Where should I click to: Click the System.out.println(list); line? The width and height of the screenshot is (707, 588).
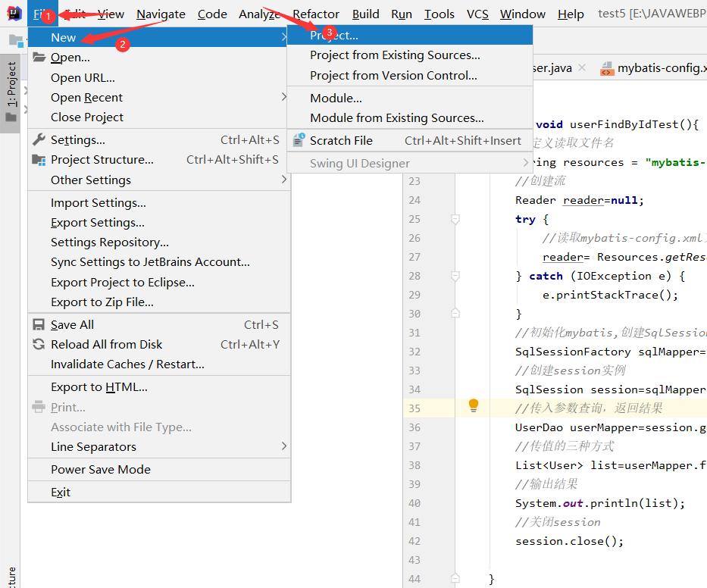pos(600,503)
